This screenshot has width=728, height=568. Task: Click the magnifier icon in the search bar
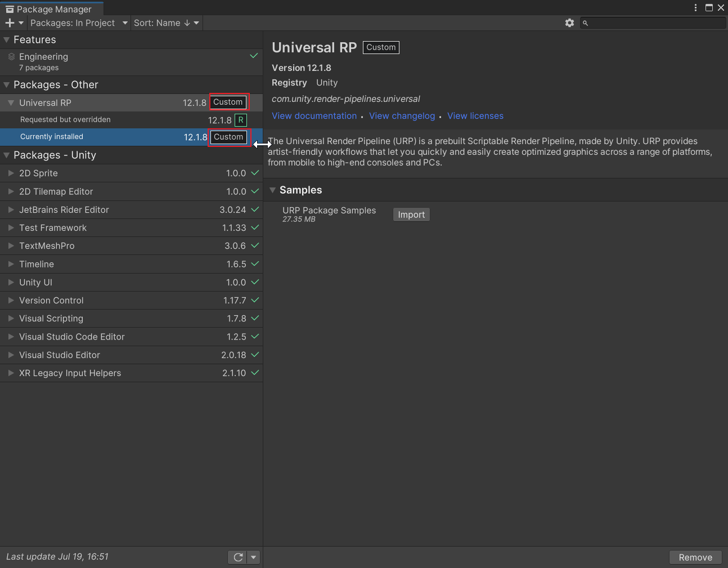585,23
